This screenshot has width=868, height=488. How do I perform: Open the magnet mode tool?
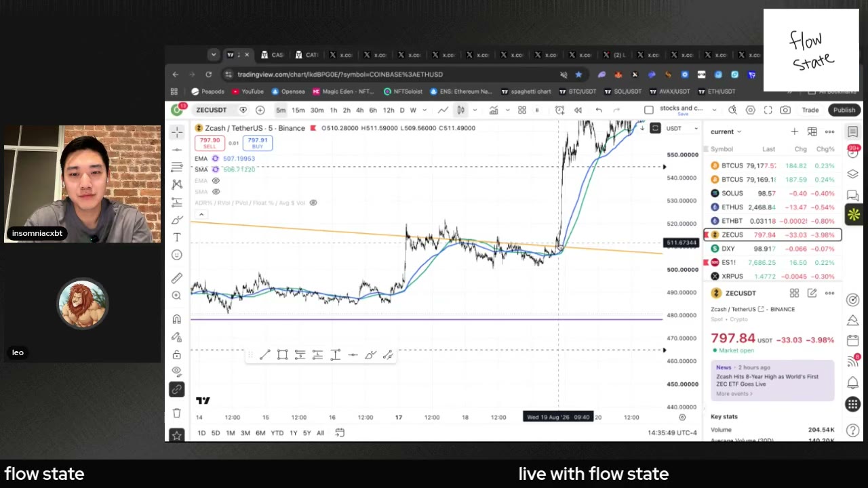click(177, 319)
